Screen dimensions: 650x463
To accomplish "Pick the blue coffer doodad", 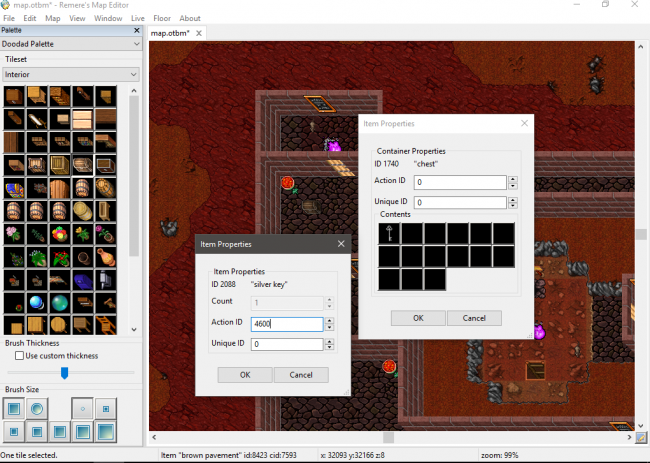I will point(82,280).
